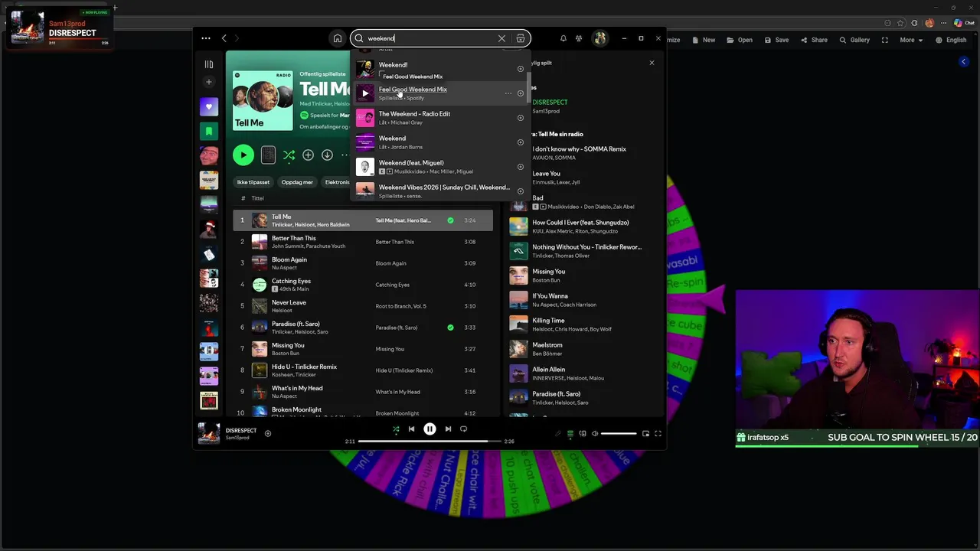Click Save in the background browser page
The height and width of the screenshot is (551, 980).
(776, 40)
